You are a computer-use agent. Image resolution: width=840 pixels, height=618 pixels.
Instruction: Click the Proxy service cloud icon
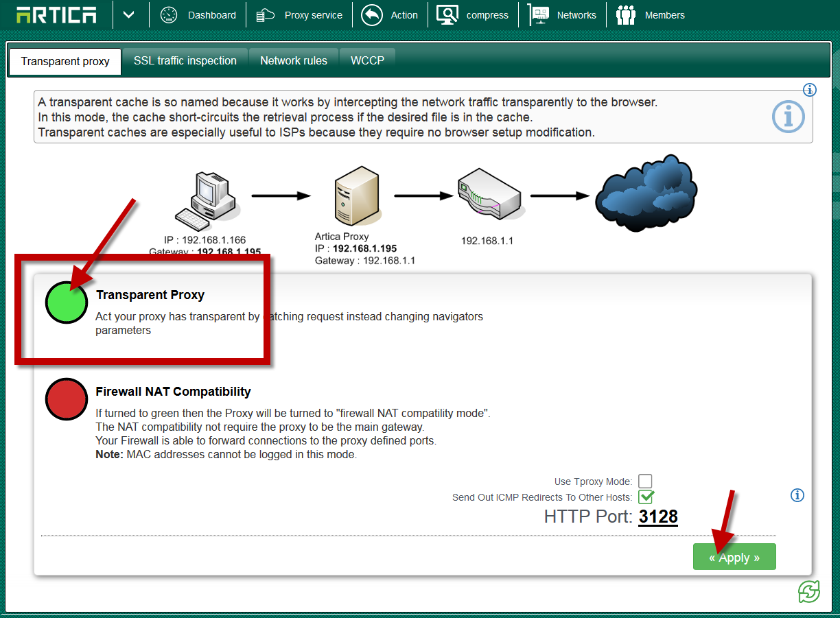266,15
